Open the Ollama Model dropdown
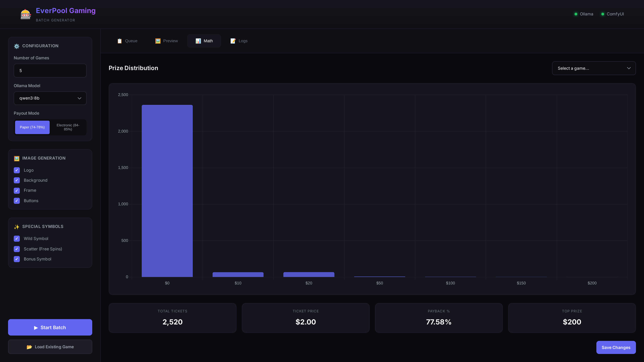This screenshot has height=362, width=644. coord(50,98)
